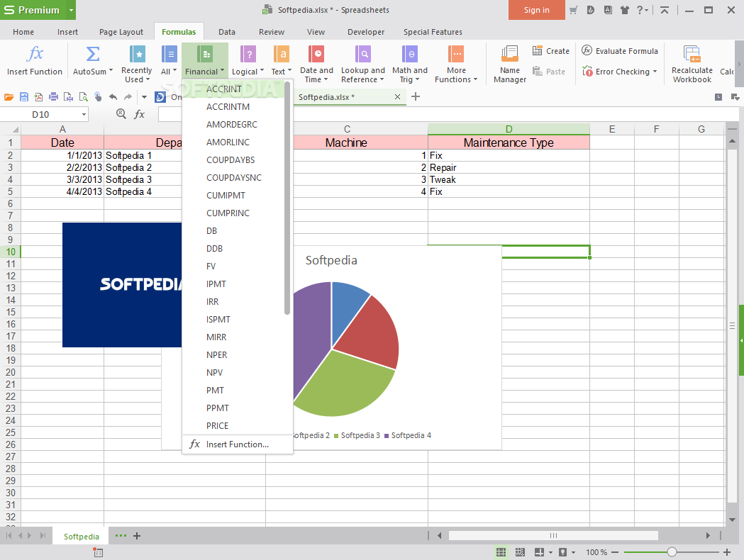Open the Logical functions icon
Screen dimensions: 744x560
248,54
